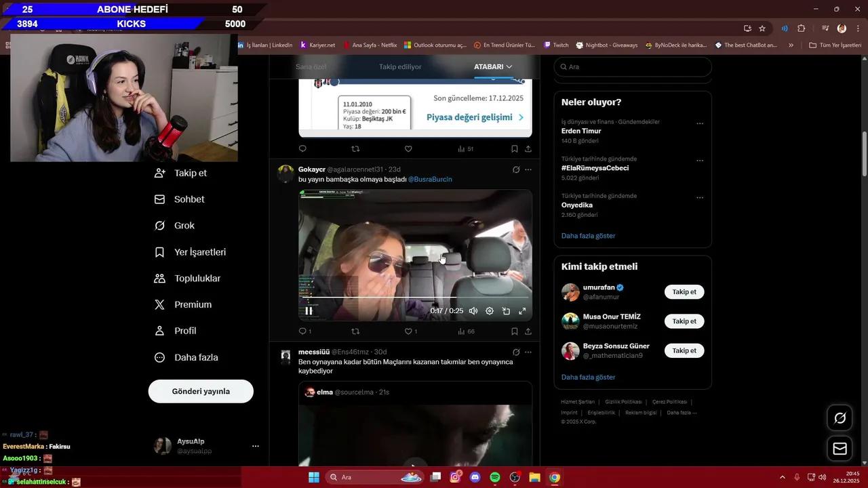Screen dimensions: 868x488
Task: Bookmark this page with the star icon
Action: coord(762,28)
